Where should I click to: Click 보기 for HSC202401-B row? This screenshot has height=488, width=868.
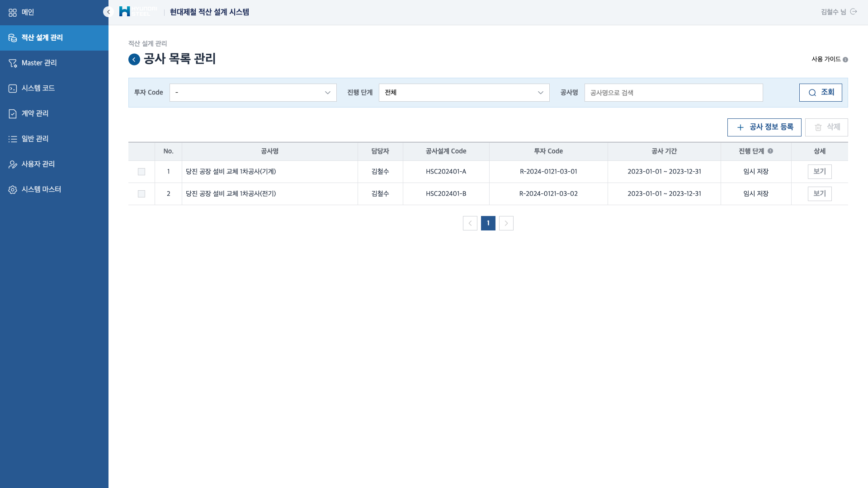coord(819,194)
